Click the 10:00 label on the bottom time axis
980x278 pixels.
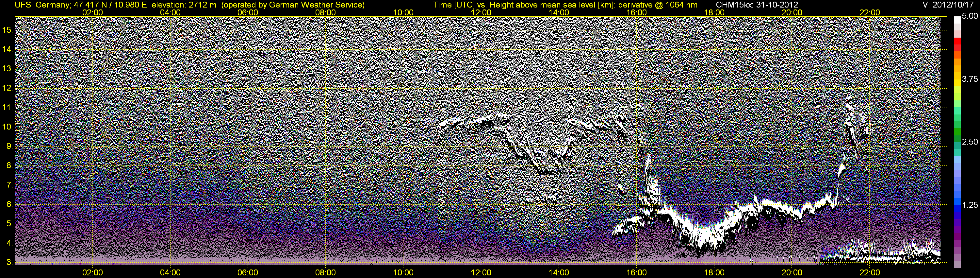(x=403, y=273)
